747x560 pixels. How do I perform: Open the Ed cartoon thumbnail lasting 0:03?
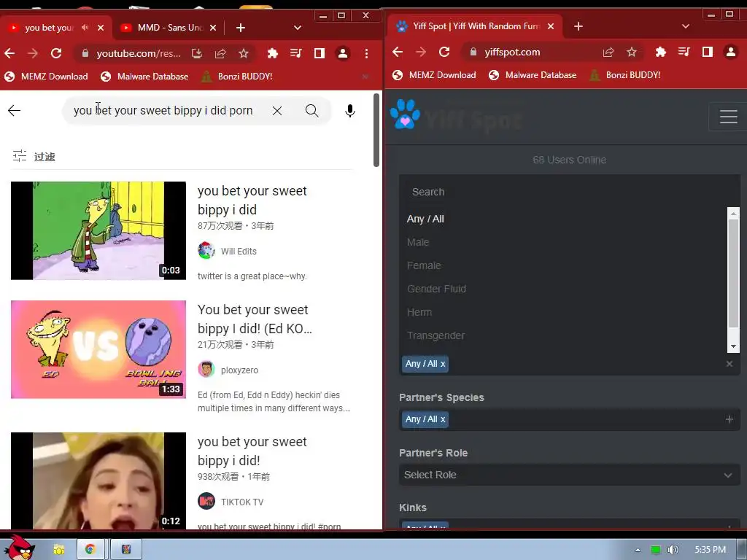click(x=98, y=230)
